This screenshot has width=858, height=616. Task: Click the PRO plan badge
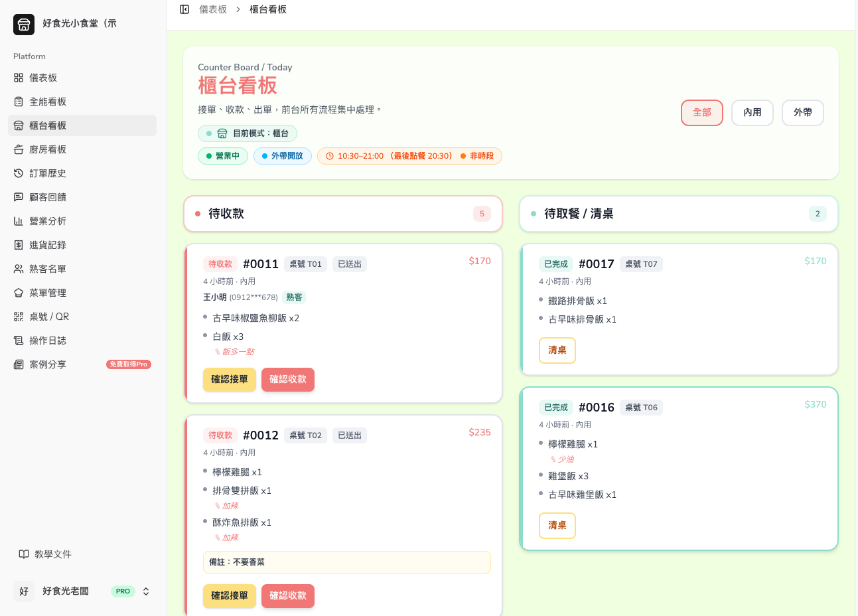[123, 591]
